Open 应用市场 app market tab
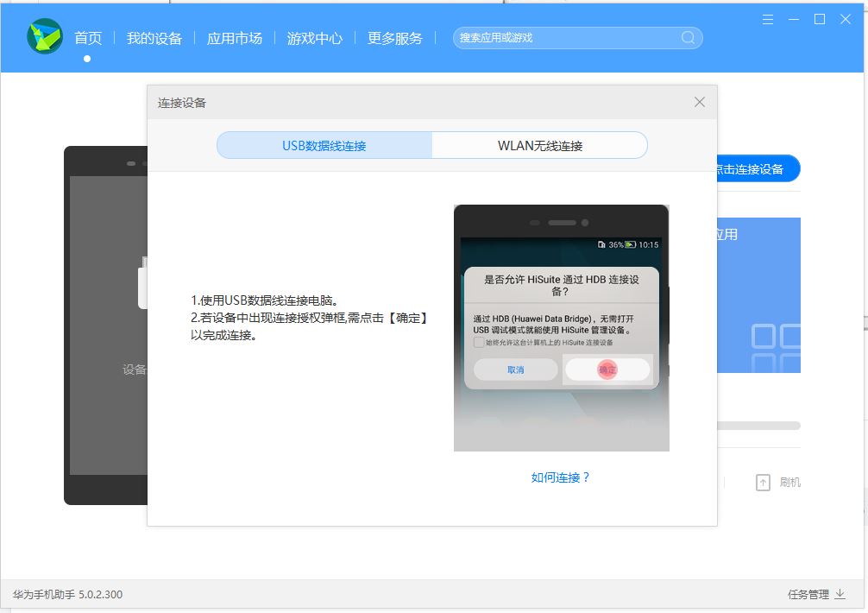 tap(234, 38)
